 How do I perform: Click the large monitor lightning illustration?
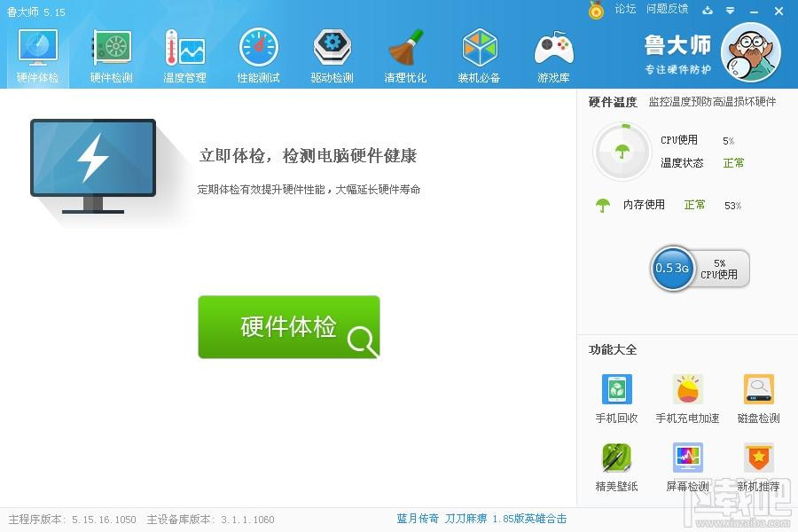[93, 166]
